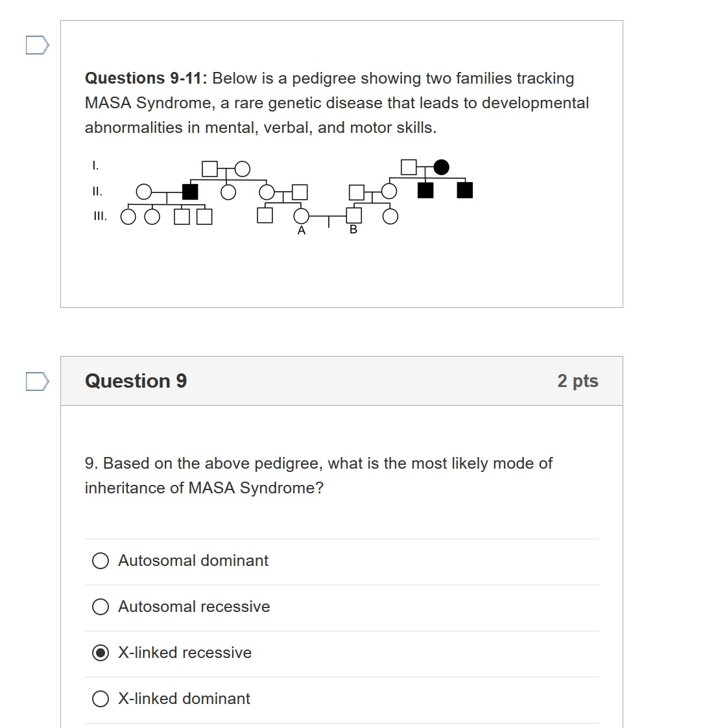
Task: Click the pedigree circle above label A
Action: 301,215
